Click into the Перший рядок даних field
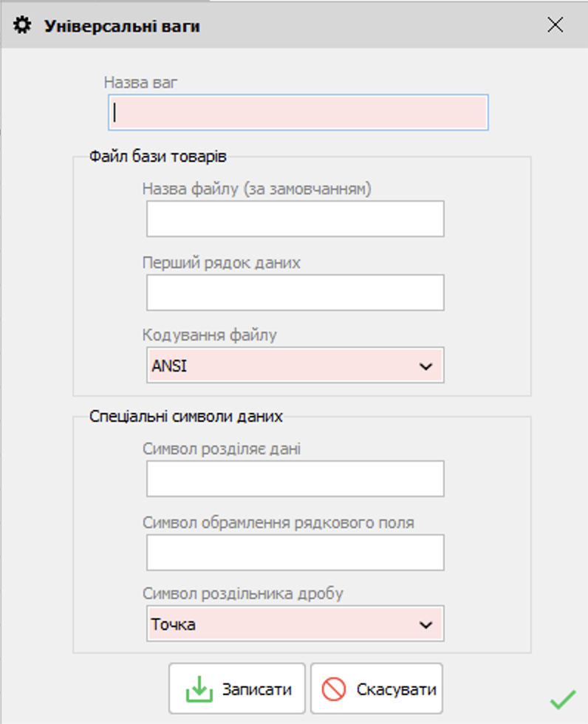Screen dimensions: 588x724 [295, 293]
